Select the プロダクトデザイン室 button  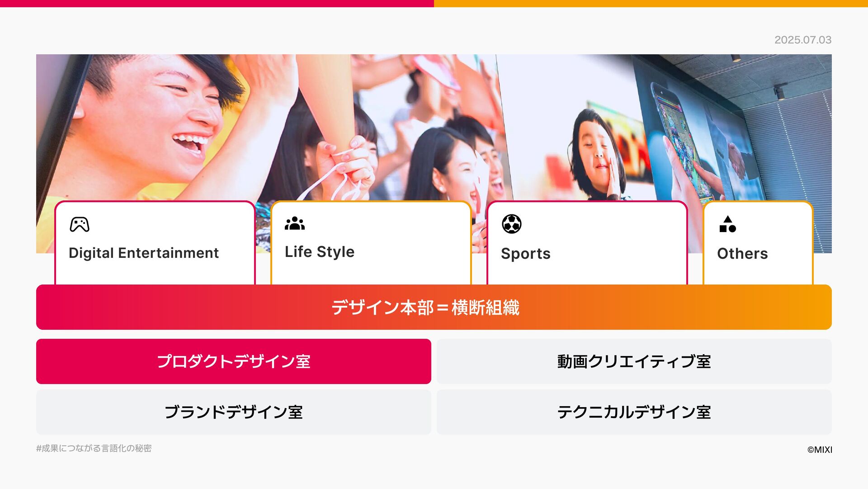234,361
